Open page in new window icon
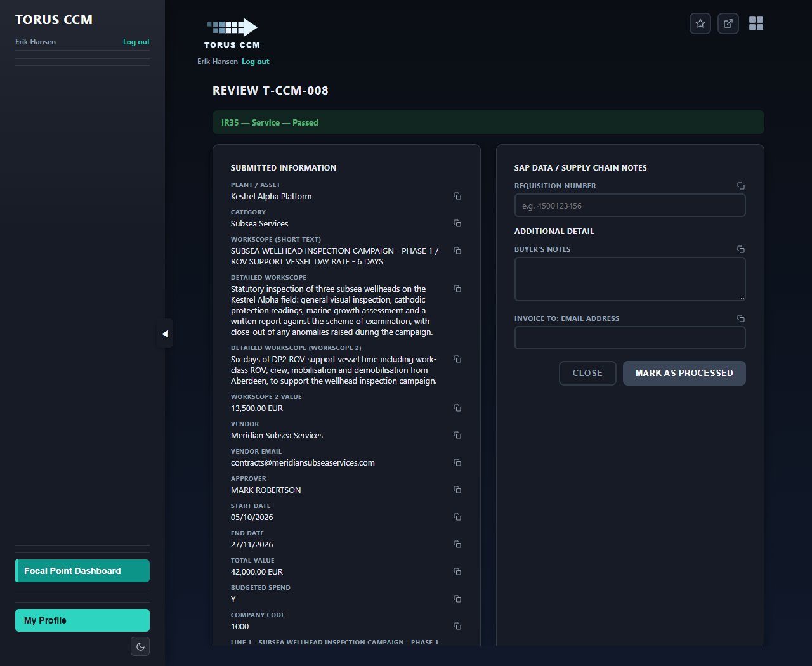This screenshot has height=666, width=812. click(x=728, y=23)
